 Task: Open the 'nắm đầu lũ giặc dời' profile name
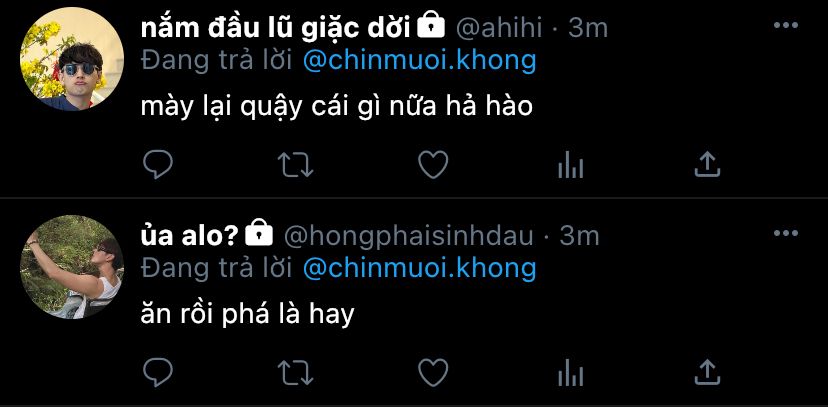(x=276, y=29)
